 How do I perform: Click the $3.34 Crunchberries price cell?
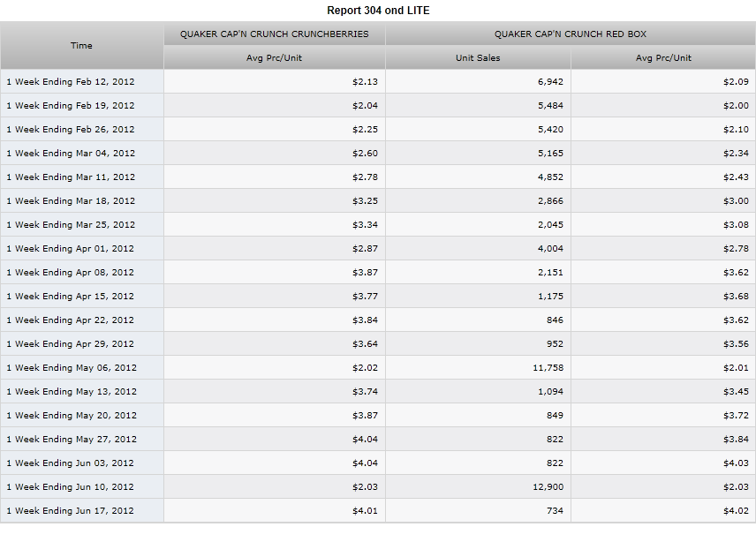point(275,224)
